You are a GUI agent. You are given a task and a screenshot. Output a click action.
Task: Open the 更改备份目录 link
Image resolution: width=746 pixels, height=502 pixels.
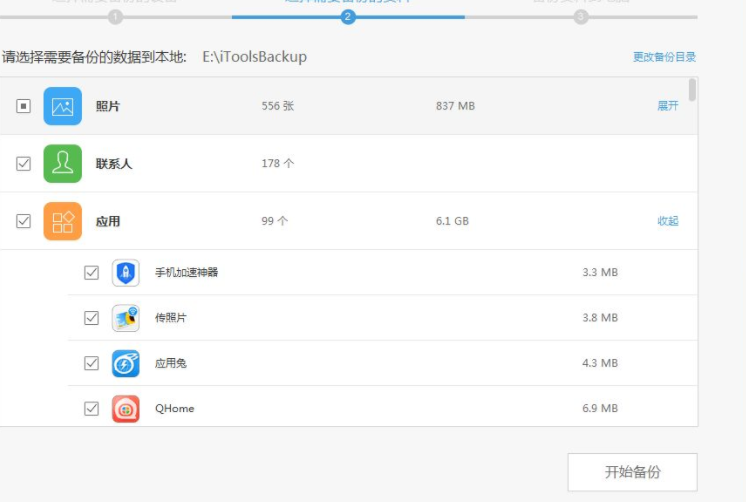(x=664, y=57)
